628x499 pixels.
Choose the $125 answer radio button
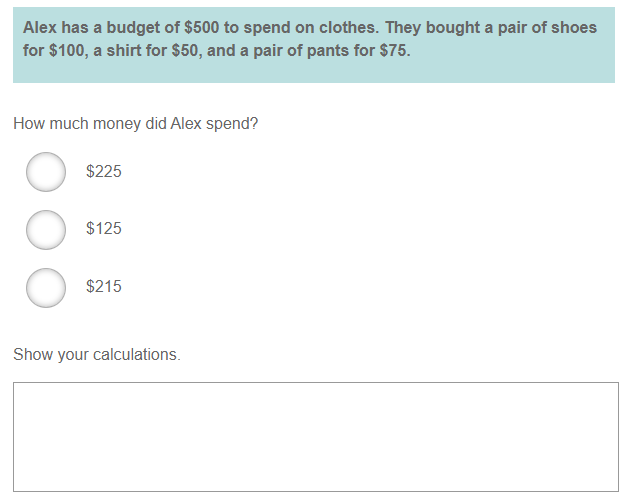click(46, 229)
